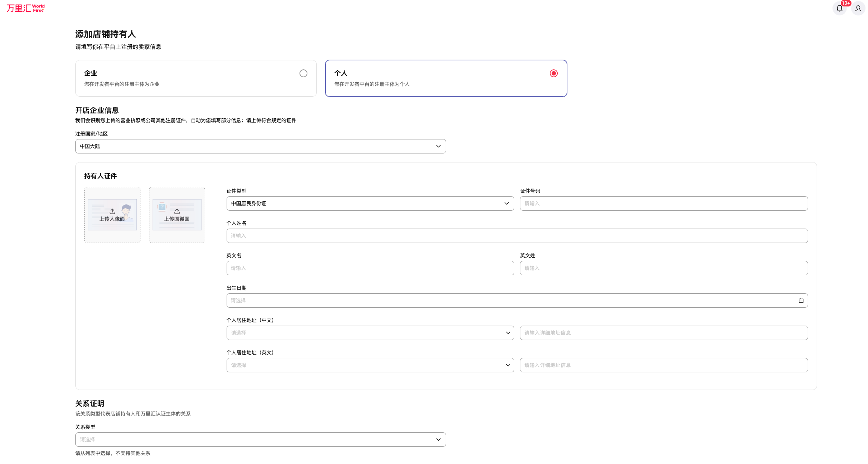
Task: Expand the 个人居住地址（英文）region selector
Action: [x=370, y=365]
